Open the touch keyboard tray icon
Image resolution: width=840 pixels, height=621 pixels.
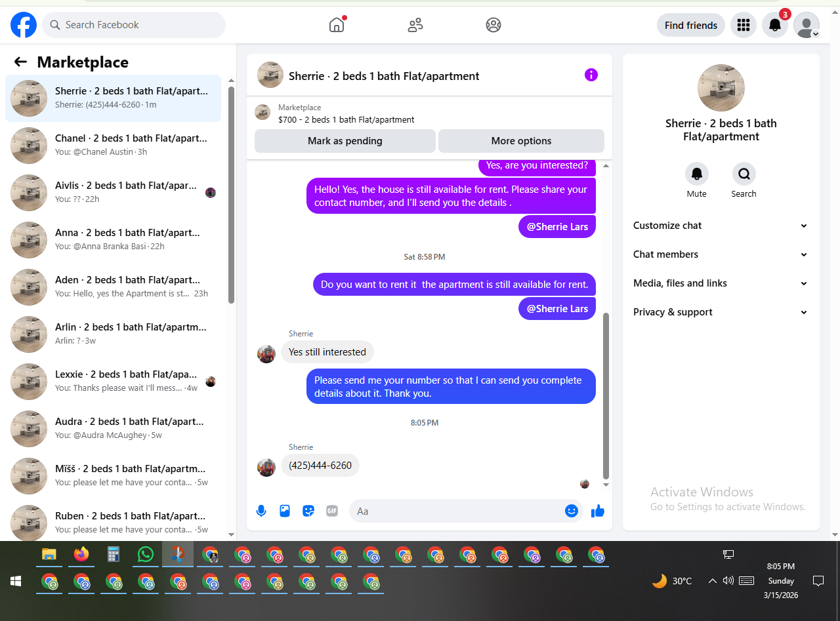click(746, 581)
